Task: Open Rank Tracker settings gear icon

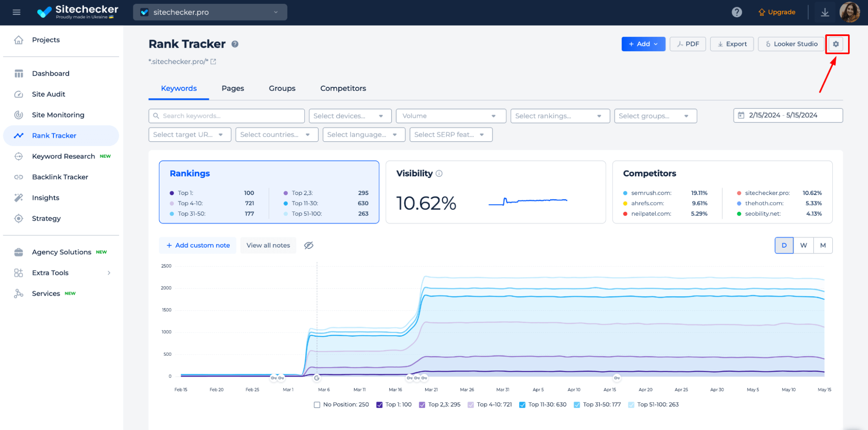Action: (835, 44)
